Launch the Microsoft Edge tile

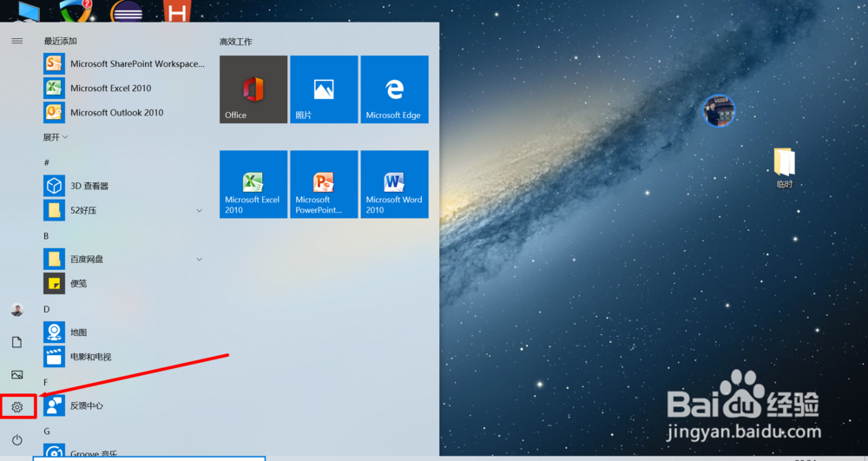394,89
